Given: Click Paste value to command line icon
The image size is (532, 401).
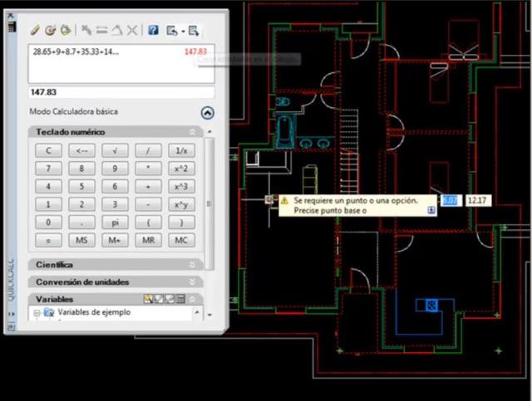Looking at the screenshot, I should [x=66, y=30].
